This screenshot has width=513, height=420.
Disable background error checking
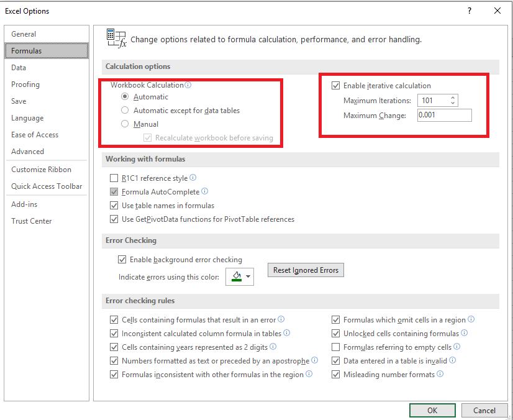(122, 260)
